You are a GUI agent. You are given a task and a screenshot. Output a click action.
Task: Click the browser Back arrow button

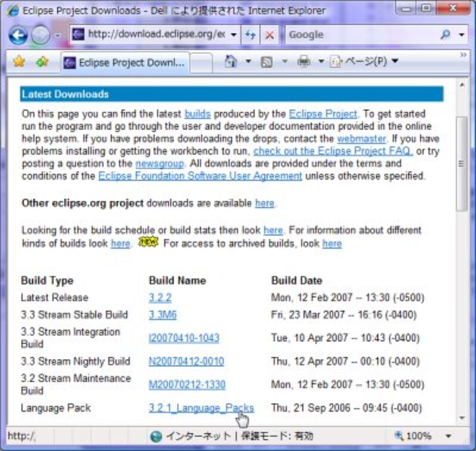[18, 35]
